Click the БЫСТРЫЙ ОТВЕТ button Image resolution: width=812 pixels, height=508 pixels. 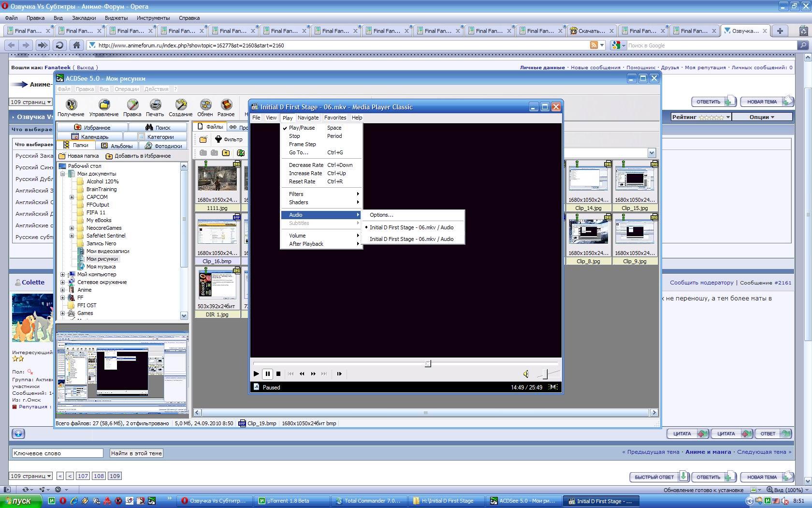coord(659,477)
